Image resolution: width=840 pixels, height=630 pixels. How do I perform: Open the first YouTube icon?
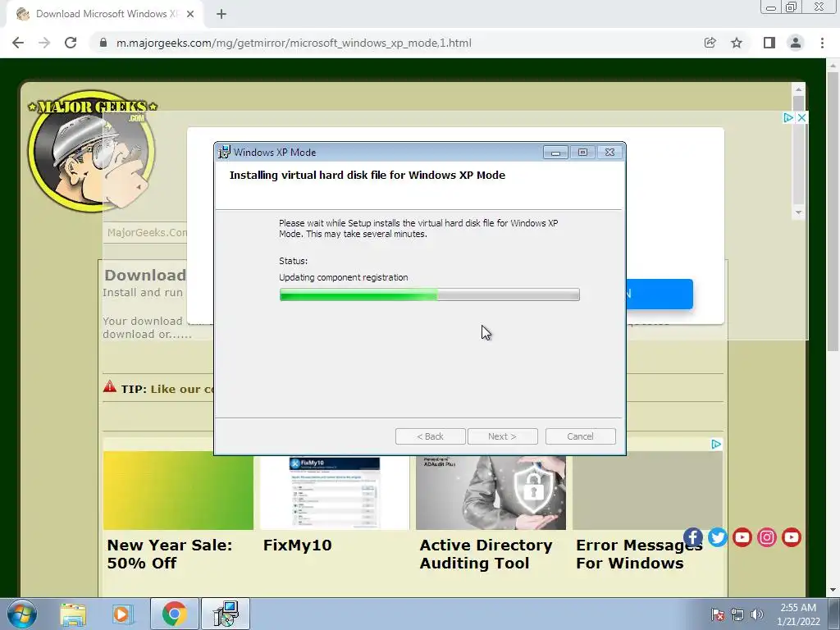742,537
